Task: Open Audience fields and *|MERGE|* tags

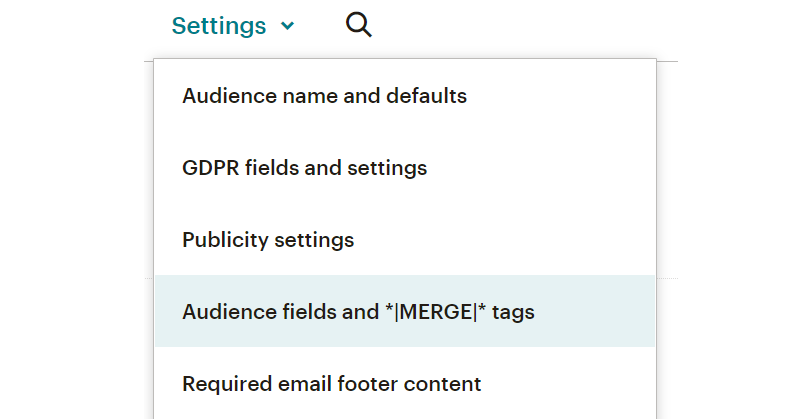Action: (x=358, y=312)
